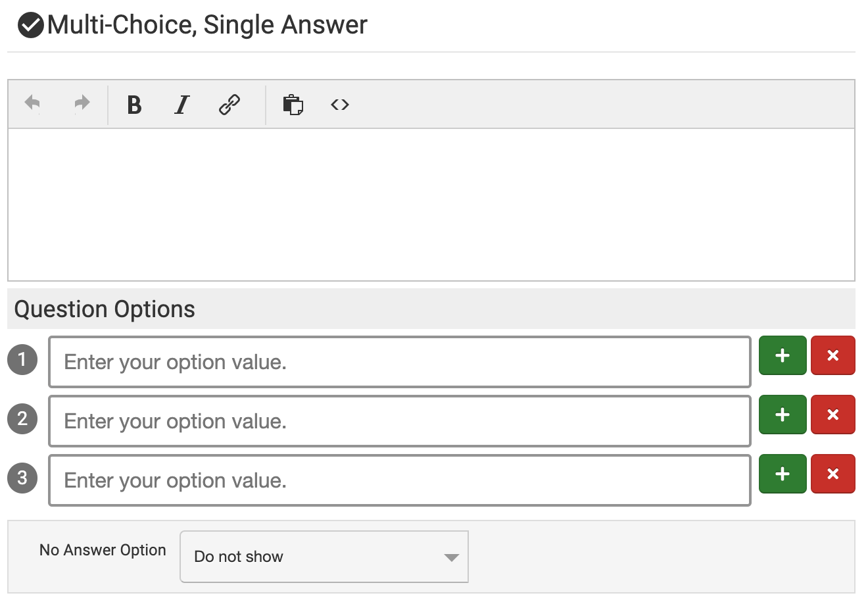Open the No Answer Option dropdown

tap(324, 557)
